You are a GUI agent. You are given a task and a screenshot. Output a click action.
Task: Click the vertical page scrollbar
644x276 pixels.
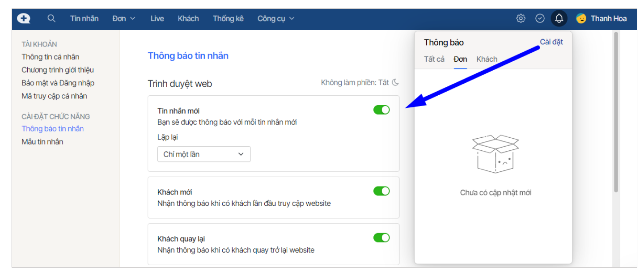(616, 112)
